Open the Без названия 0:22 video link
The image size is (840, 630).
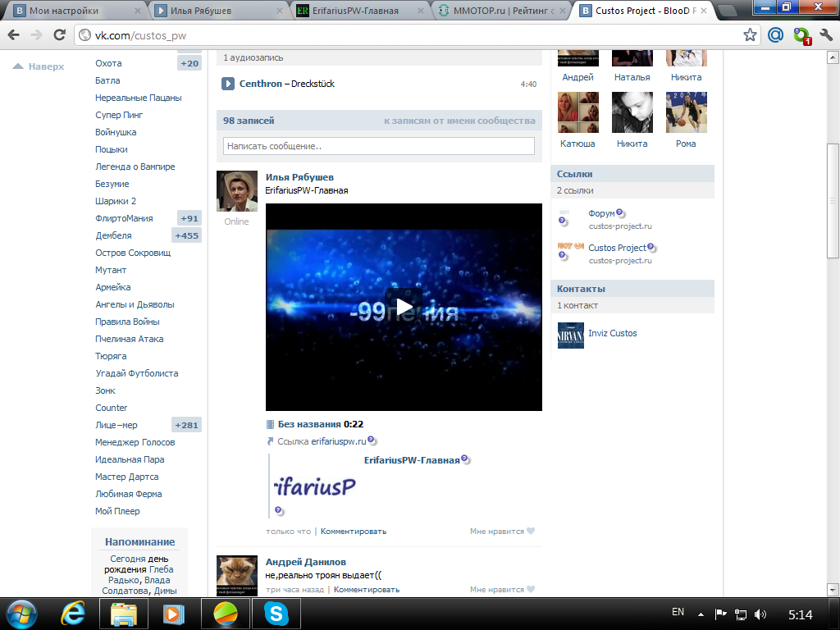[x=321, y=424]
